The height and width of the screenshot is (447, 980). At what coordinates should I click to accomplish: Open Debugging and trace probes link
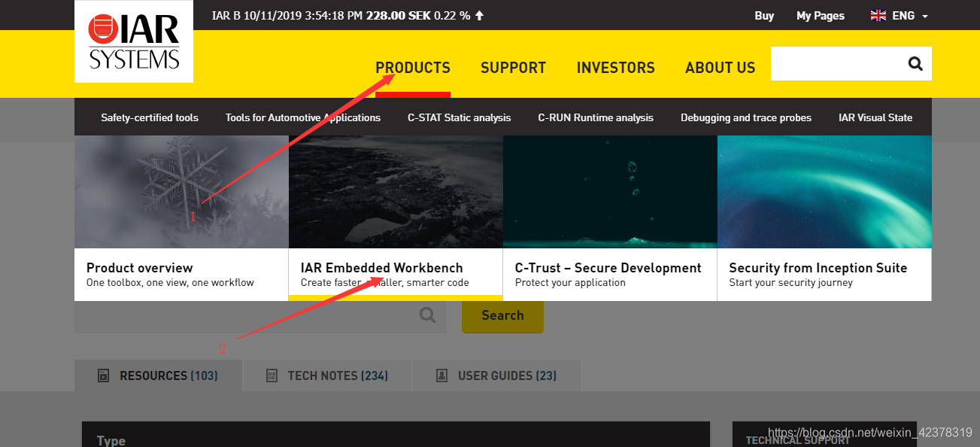point(746,117)
